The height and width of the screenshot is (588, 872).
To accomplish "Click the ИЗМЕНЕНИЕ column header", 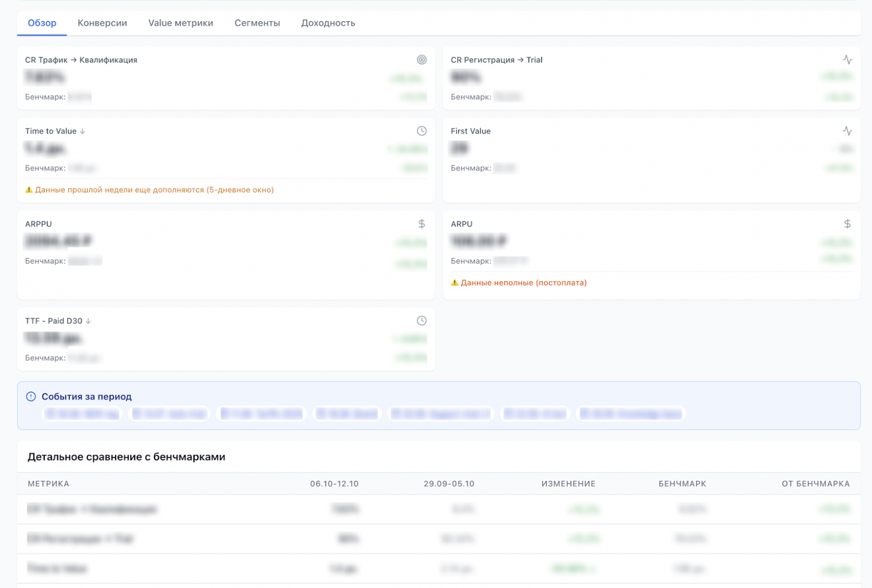I will 568,484.
